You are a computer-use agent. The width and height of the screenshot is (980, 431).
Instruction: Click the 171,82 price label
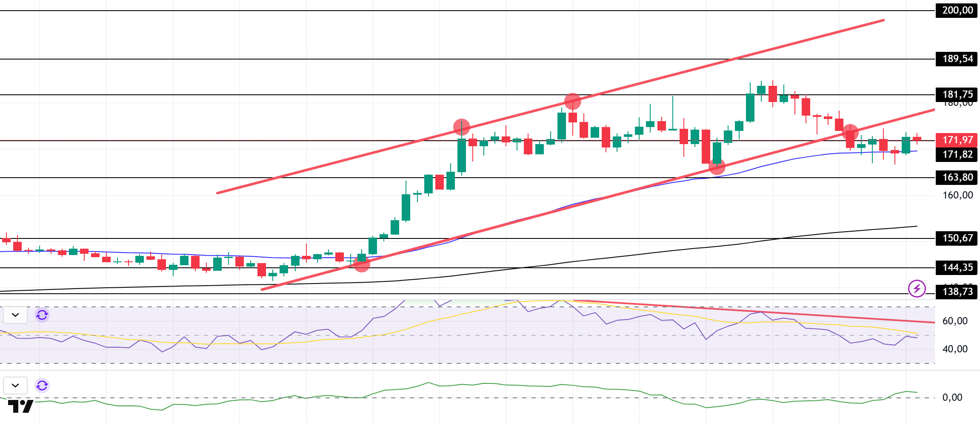click(x=957, y=154)
